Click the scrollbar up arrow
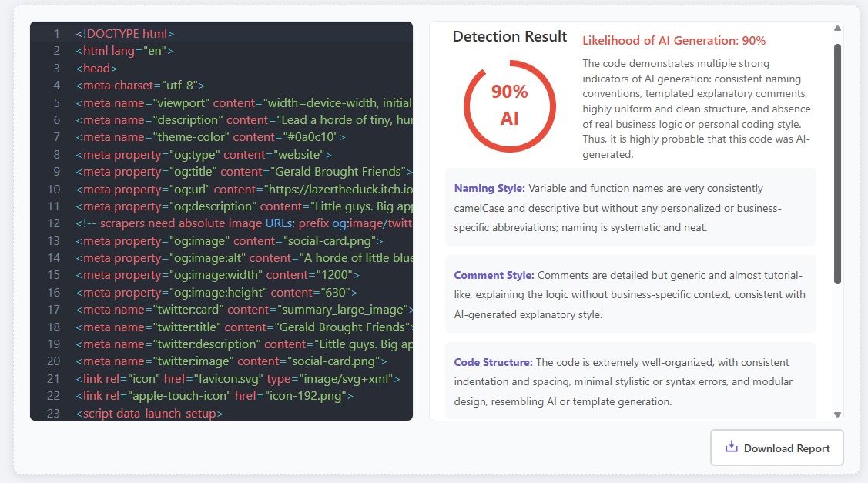The height and width of the screenshot is (483, 868). tap(837, 29)
